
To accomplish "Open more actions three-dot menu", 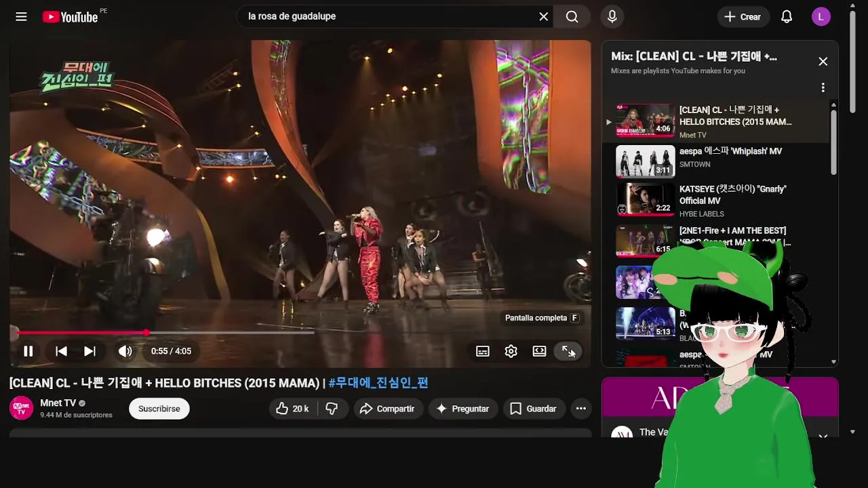I will pos(581,409).
